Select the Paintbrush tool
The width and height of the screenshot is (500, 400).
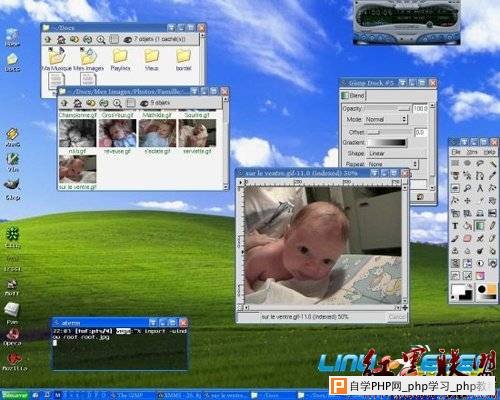[x=455, y=238]
